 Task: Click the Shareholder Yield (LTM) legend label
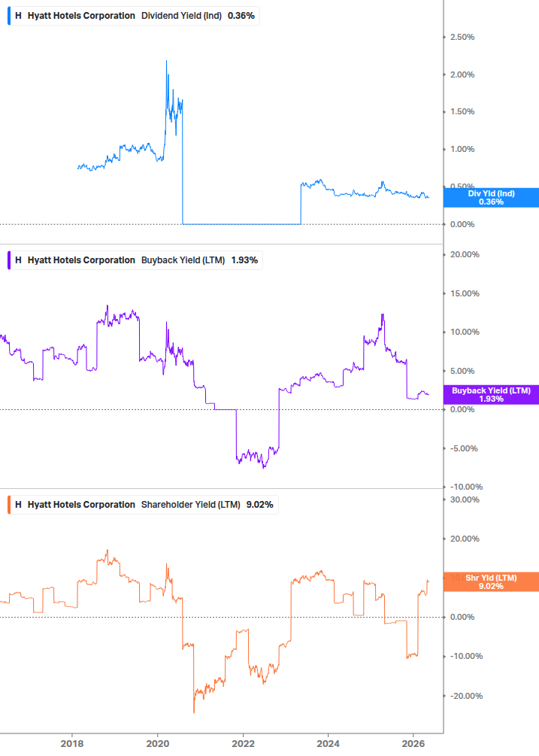click(x=190, y=504)
